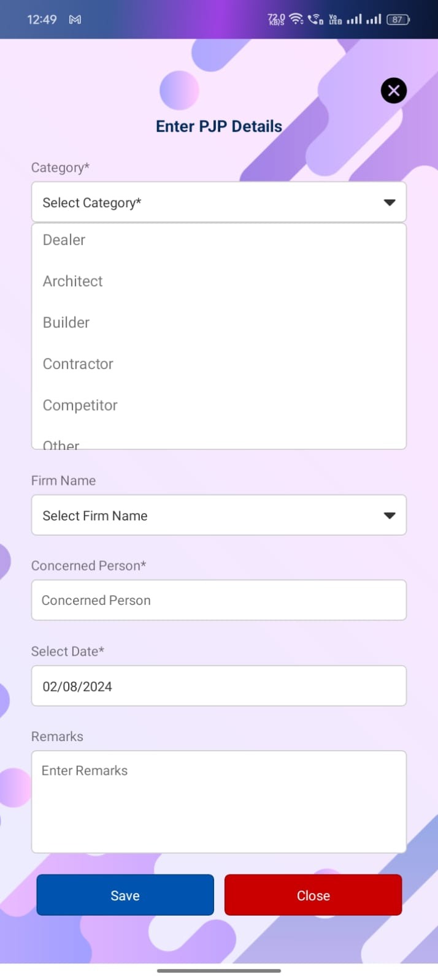Tap the Wi-Fi calling phone icon

tap(315, 20)
